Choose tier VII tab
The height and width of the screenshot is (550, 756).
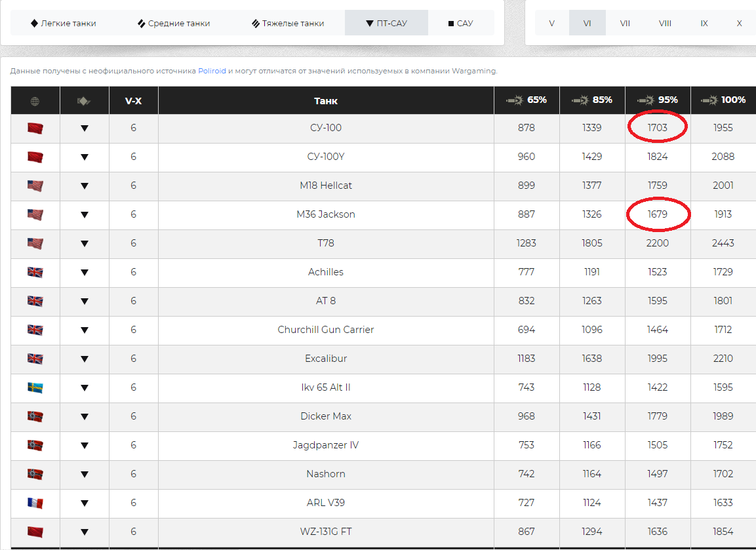tap(625, 23)
